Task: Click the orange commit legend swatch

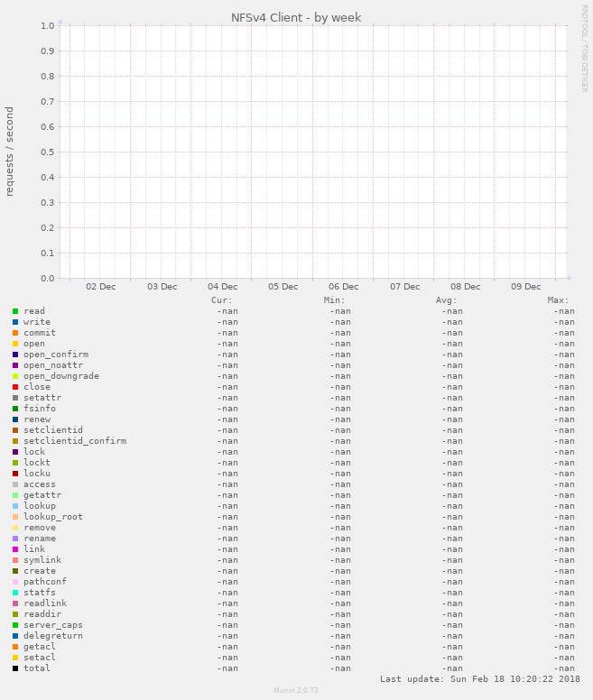Action: pos(15,333)
